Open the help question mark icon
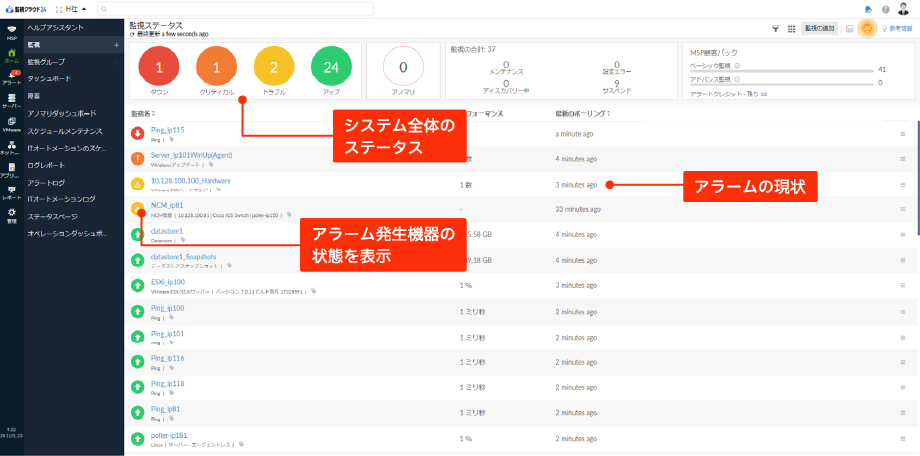Screen dimensions: 920x456 click(x=885, y=9)
